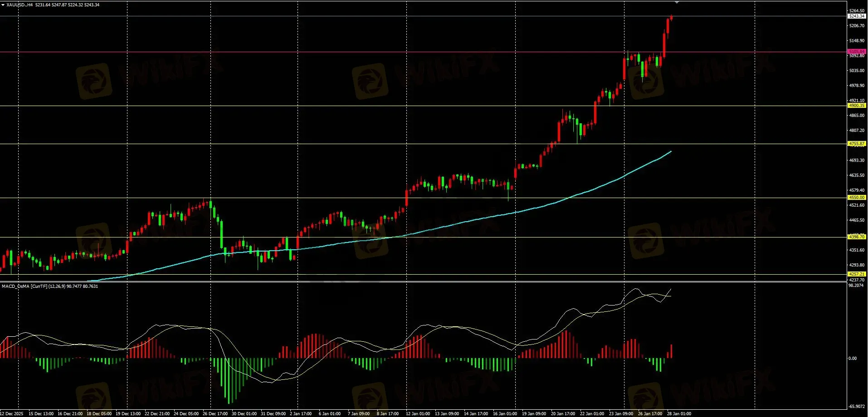The width and height of the screenshot is (868, 417).
Task: Click the 28 Jan 01:00 time label
Action: pos(679,414)
